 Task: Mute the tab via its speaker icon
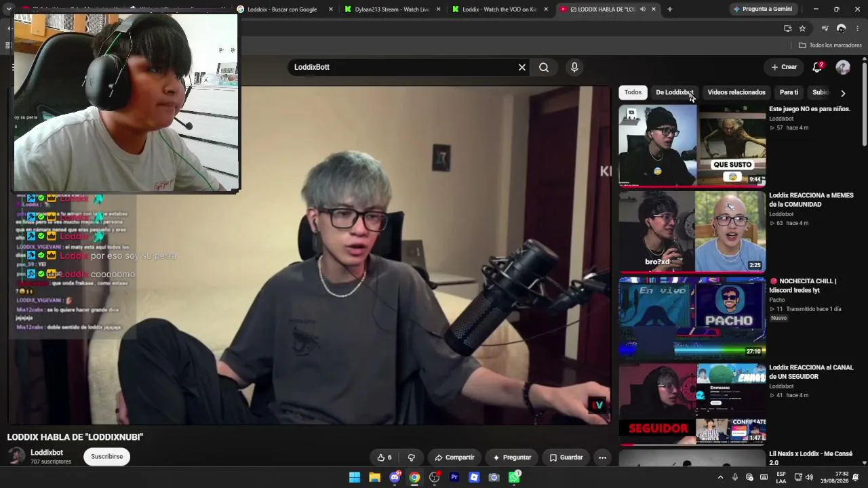(x=642, y=9)
